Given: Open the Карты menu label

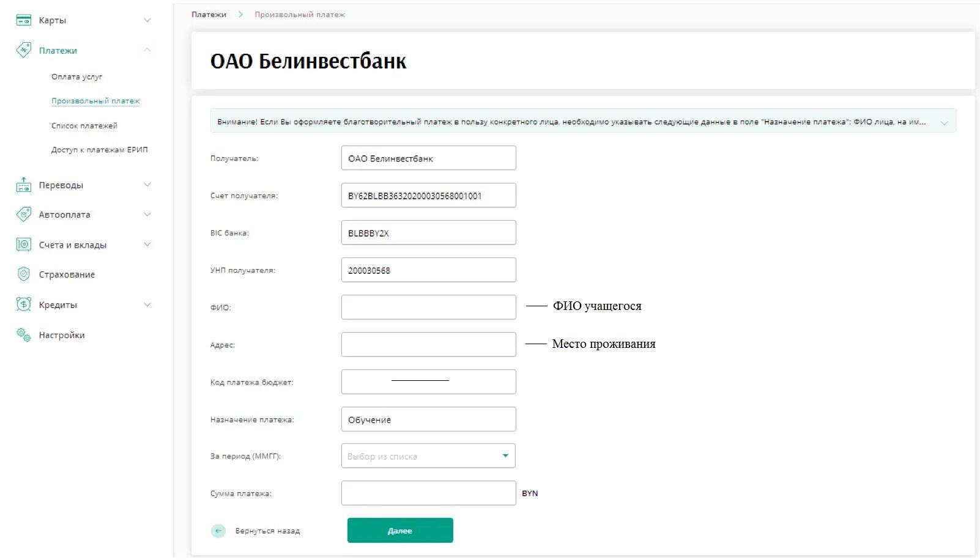Looking at the screenshot, I should [53, 20].
